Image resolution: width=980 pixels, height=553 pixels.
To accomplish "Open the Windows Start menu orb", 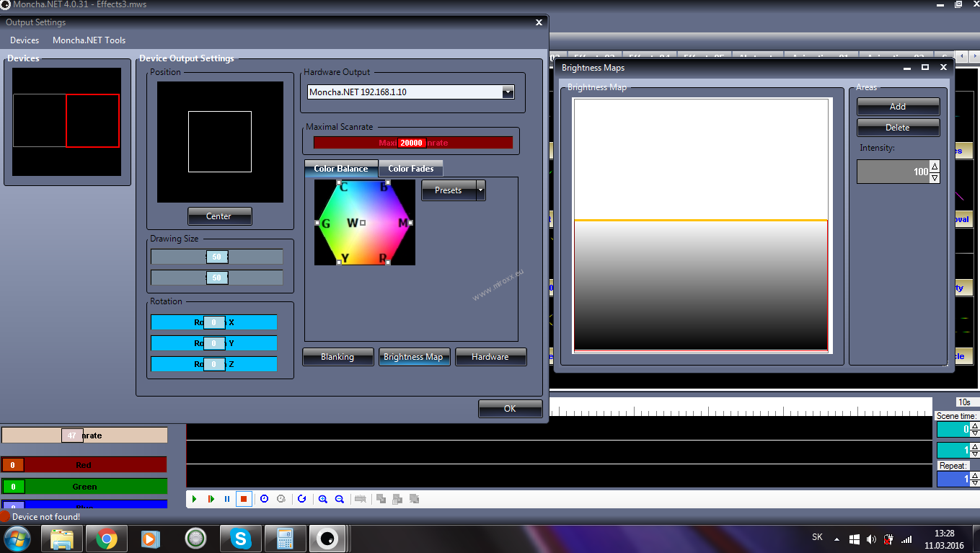I will pyautogui.click(x=17, y=539).
